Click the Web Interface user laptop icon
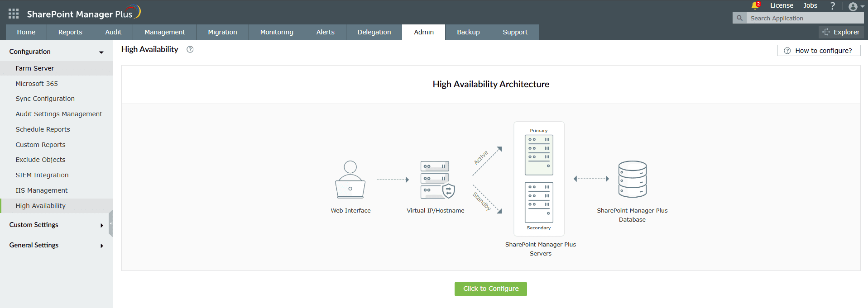 [x=350, y=180]
